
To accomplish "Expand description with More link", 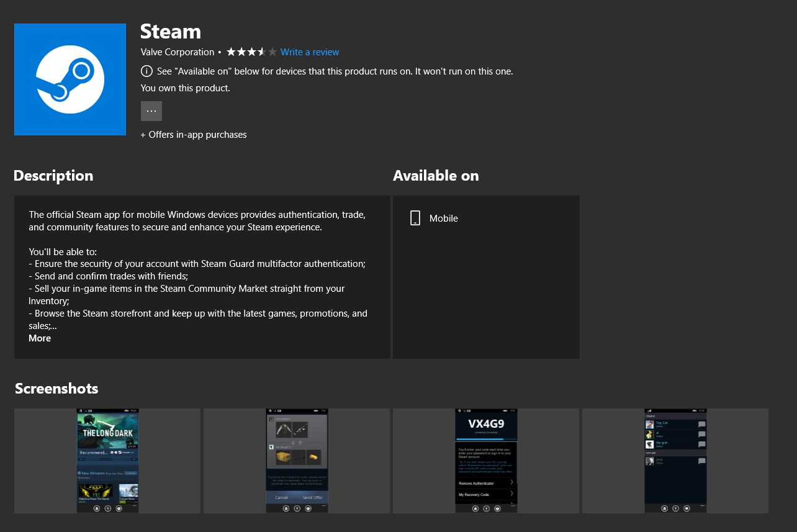I will (x=40, y=338).
